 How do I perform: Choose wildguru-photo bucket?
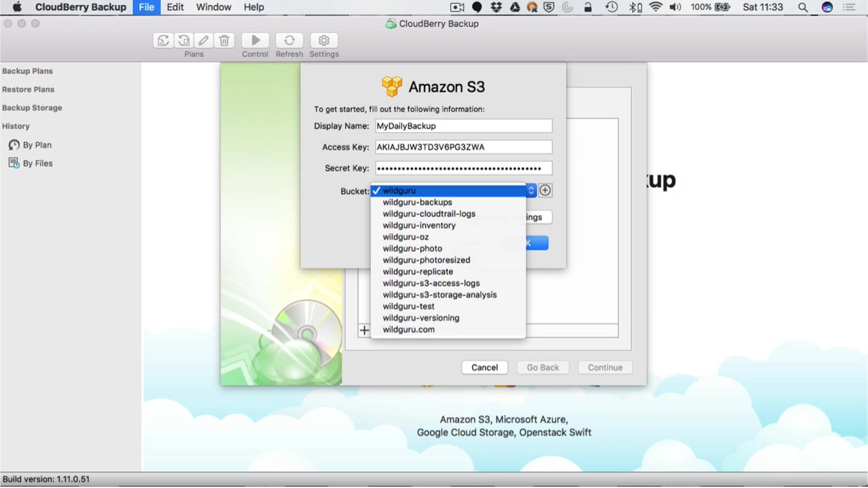[x=448, y=248]
